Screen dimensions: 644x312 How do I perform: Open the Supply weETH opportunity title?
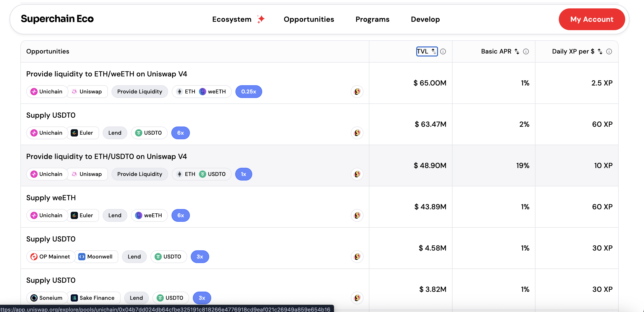click(51, 198)
